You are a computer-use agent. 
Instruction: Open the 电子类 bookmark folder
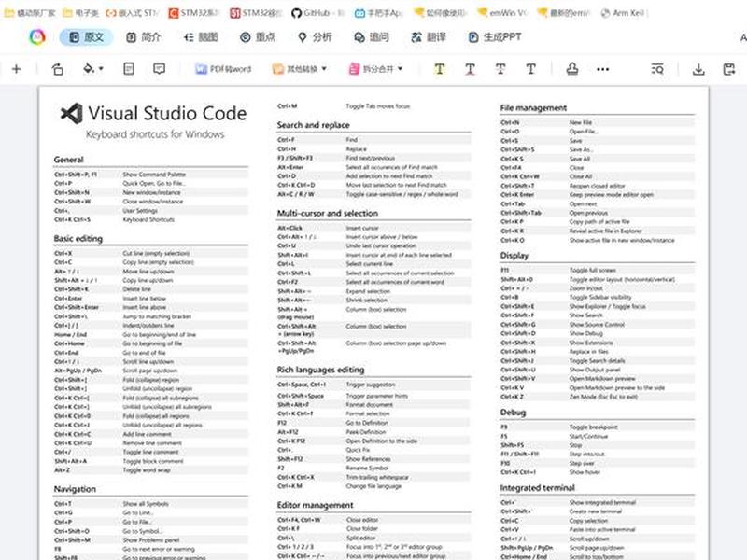tap(80, 13)
